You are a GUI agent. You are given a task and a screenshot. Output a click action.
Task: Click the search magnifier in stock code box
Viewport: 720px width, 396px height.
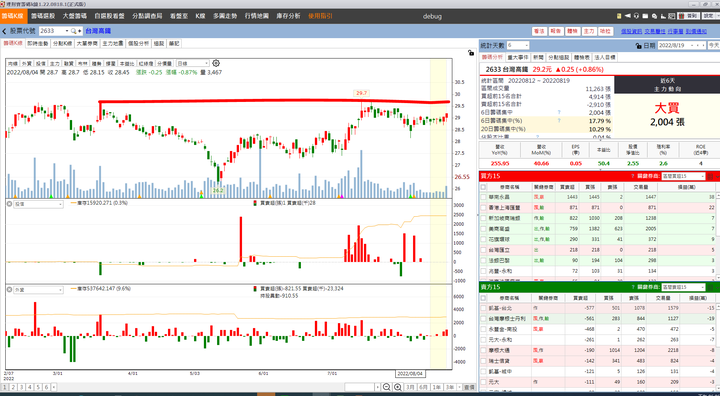coord(73,31)
